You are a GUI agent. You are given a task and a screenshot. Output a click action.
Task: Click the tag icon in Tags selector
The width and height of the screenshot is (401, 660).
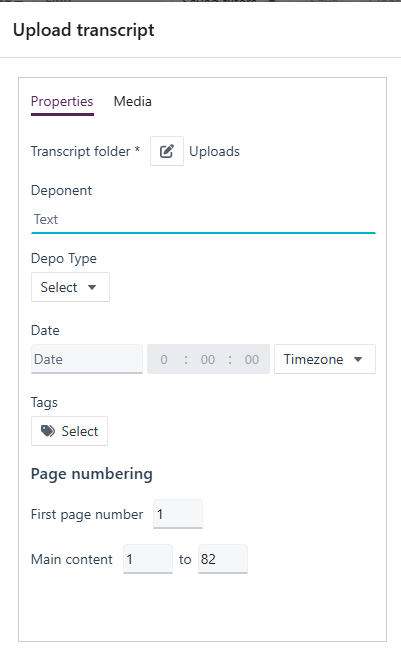[x=48, y=431]
